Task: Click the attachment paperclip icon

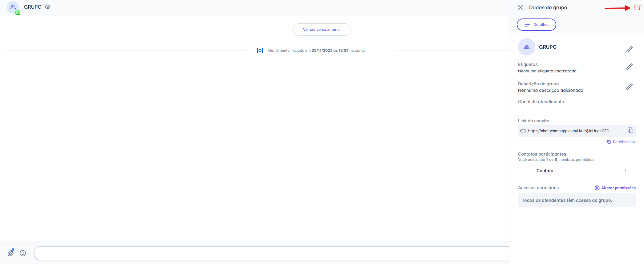Action: [11, 253]
